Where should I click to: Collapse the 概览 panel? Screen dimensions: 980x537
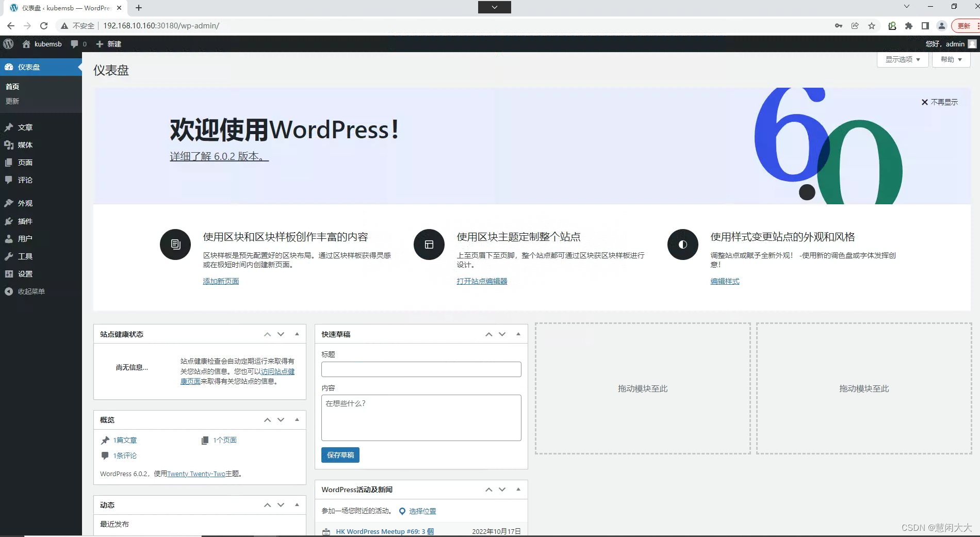point(297,420)
